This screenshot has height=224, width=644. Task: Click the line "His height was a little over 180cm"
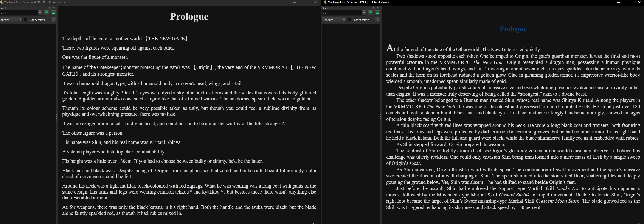pyautogui.click(x=163, y=161)
